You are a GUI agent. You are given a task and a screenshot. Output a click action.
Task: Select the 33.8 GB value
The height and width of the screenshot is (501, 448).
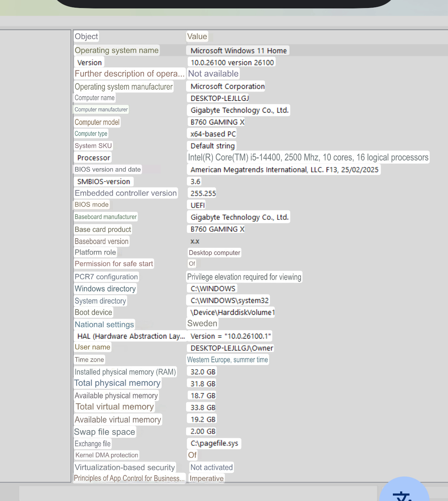pyautogui.click(x=203, y=408)
